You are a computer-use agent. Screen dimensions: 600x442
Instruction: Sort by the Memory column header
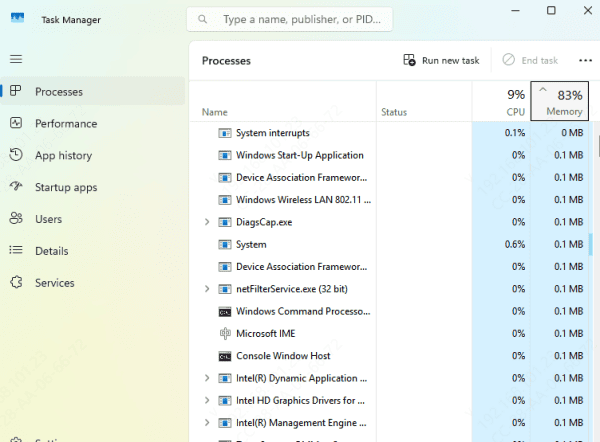[559, 101]
